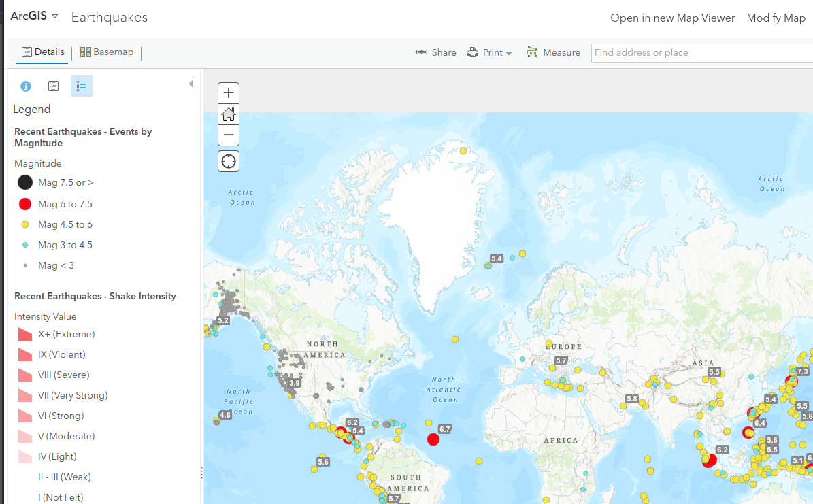This screenshot has height=504, width=813.
Task: Click 'Recent Earthquakes - Events by Magnitude' heading
Action: click(83, 137)
